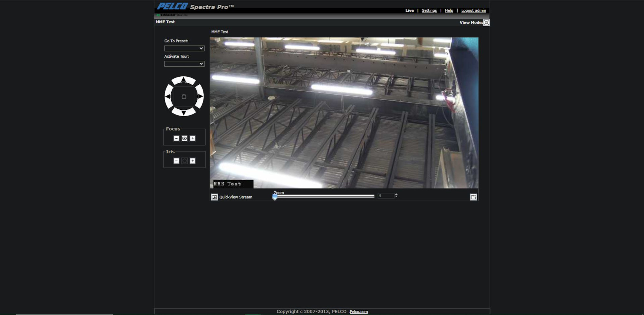
Task: Click the live MME Test video feed
Action: [x=344, y=113]
